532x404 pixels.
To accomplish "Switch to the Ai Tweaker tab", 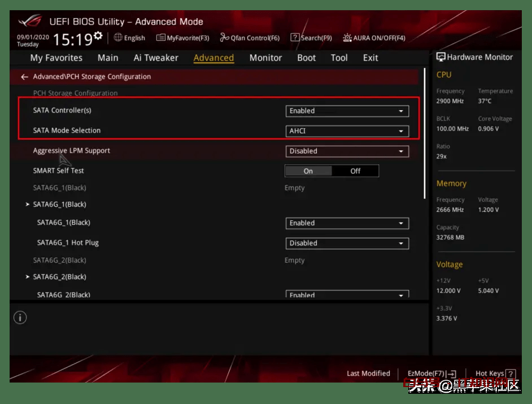I will click(x=156, y=58).
